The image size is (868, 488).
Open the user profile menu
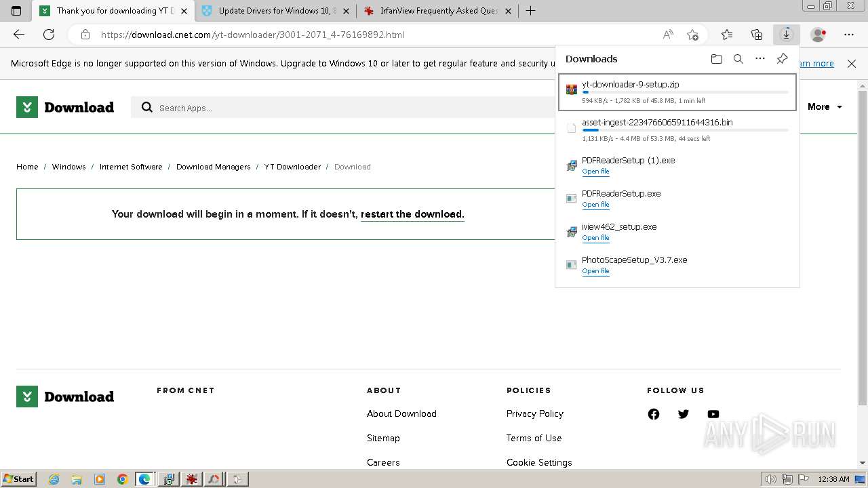[818, 35]
